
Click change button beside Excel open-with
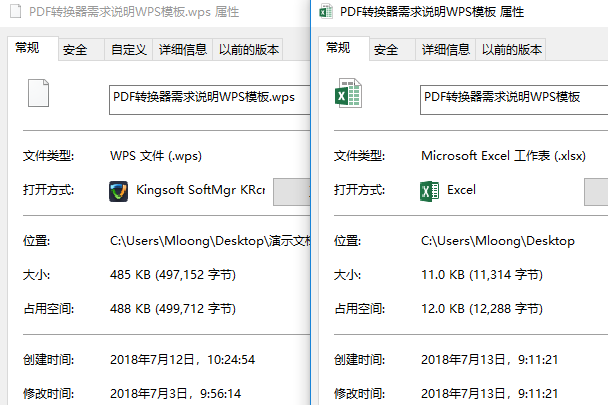tap(596, 192)
